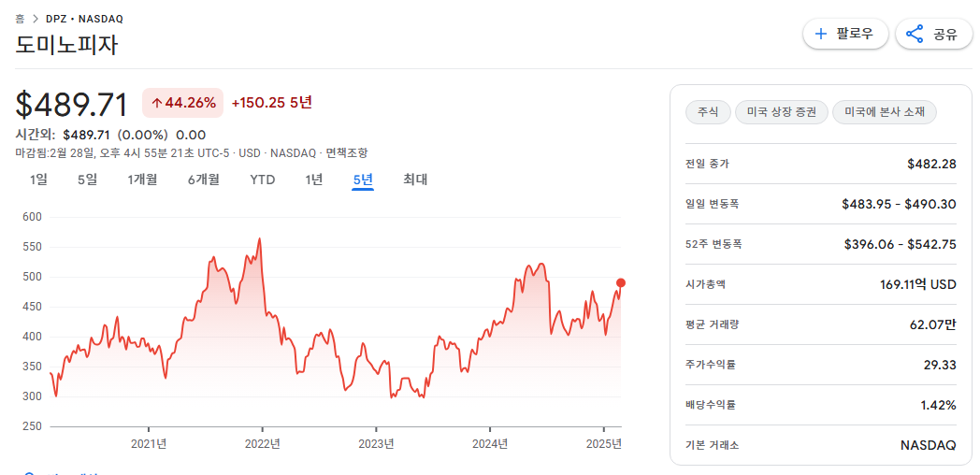Click the +150.25 5년 change text
This screenshot has width=980, height=475.
click(x=271, y=103)
